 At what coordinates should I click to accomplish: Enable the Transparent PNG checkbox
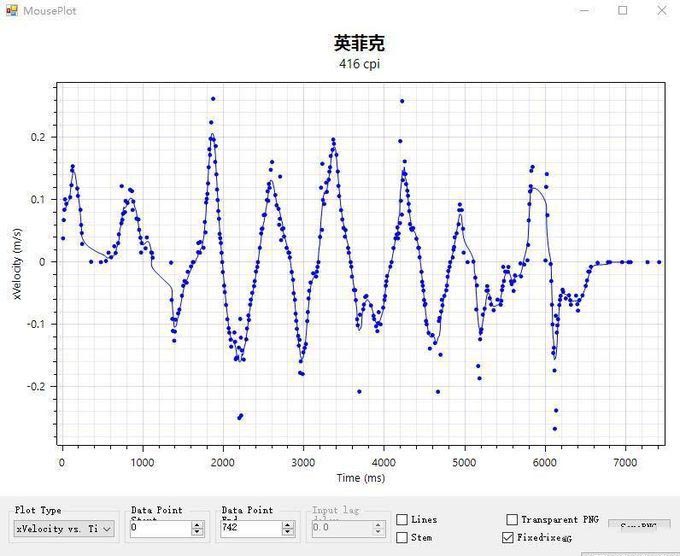pyautogui.click(x=512, y=519)
